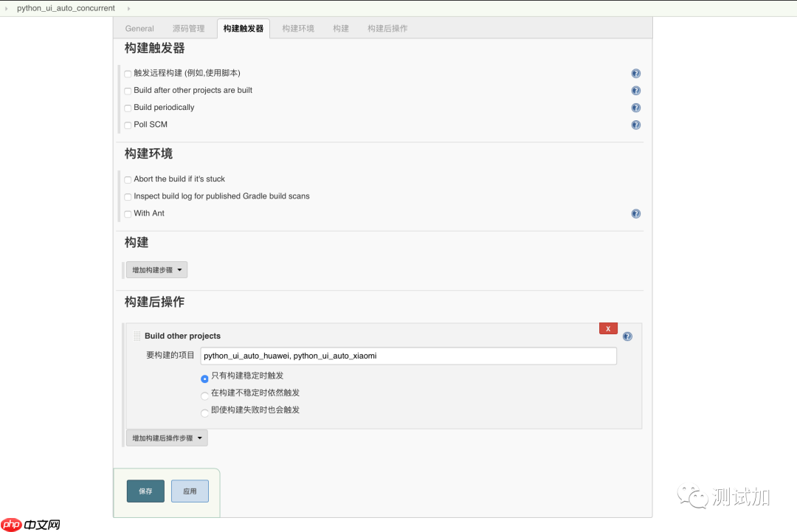The height and width of the screenshot is (532, 797).
Task: Open help for With Ant option
Action: [636, 213]
